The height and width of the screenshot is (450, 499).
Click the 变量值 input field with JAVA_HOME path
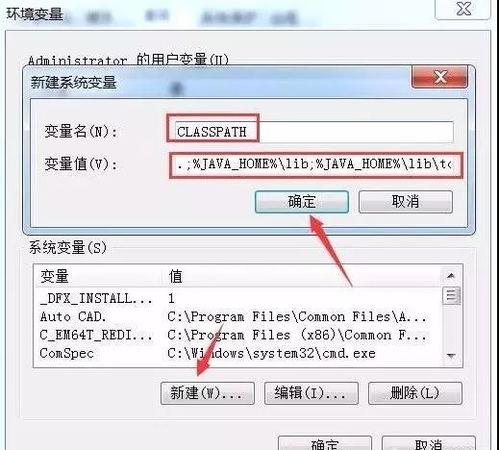pos(316,165)
